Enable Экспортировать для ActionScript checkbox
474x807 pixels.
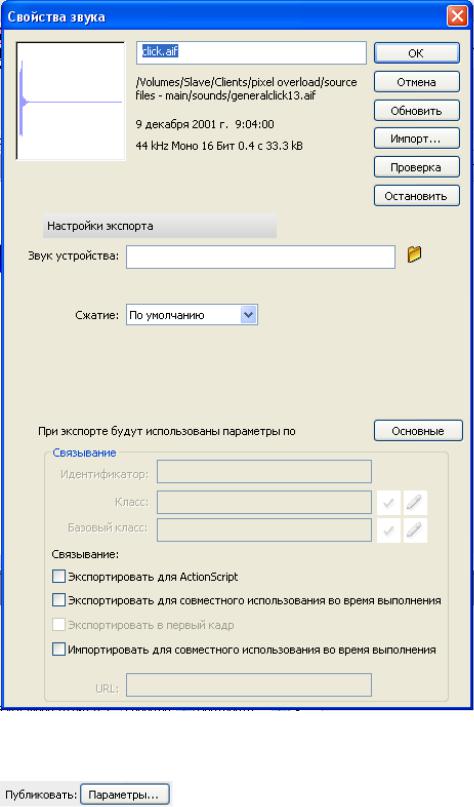click(59, 576)
